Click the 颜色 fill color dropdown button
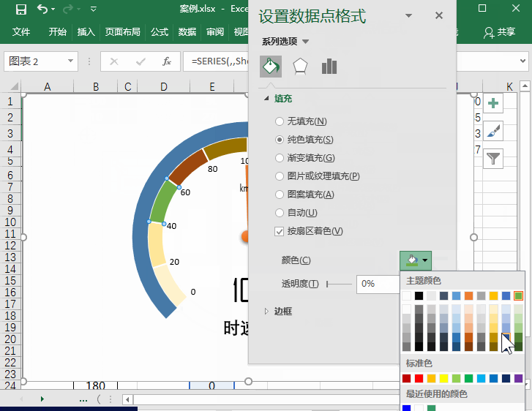The image size is (532, 411). point(416,260)
